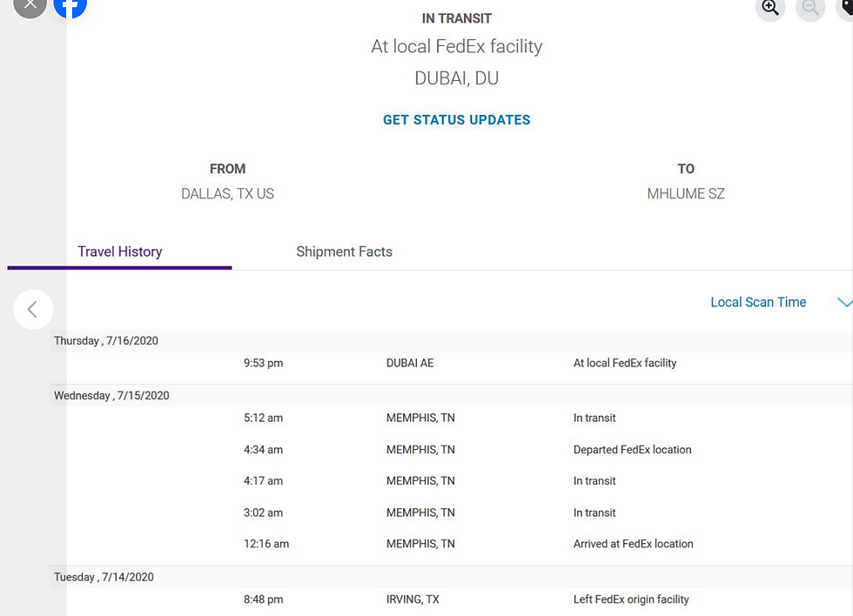The image size is (853, 616).
Task: Click the Arrived at FedEx location row
Action: click(x=633, y=544)
